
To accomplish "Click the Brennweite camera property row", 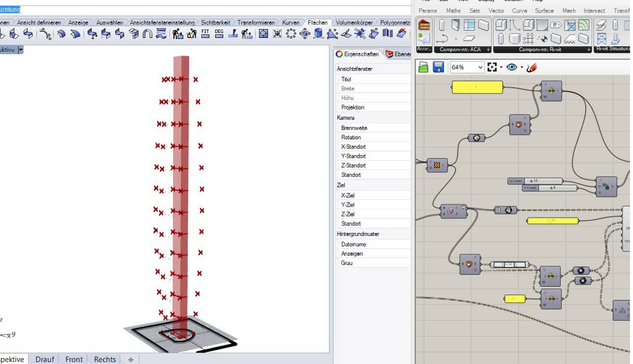I will point(373,128).
